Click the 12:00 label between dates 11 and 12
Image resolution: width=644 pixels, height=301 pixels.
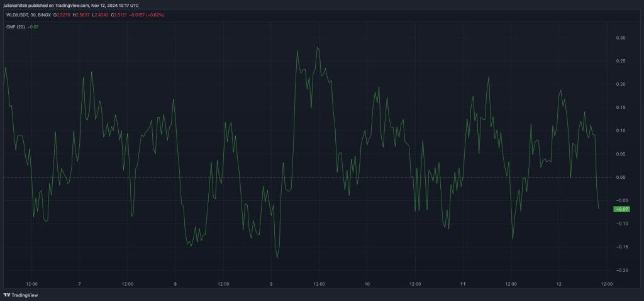coord(511,284)
